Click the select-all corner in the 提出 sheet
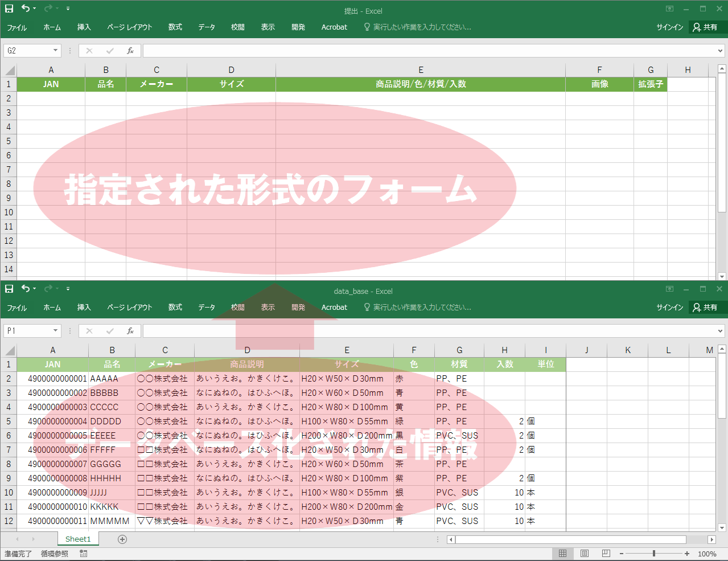The width and height of the screenshot is (728, 561). (10, 70)
